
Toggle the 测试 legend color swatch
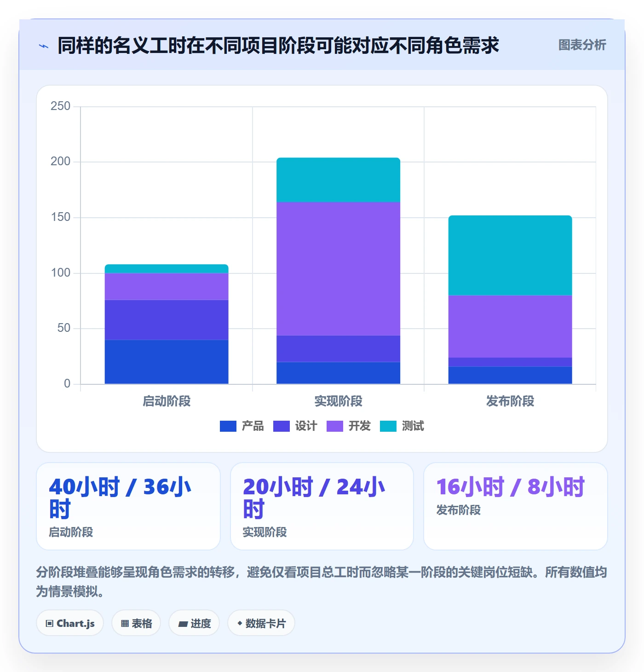click(x=388, y=426)
